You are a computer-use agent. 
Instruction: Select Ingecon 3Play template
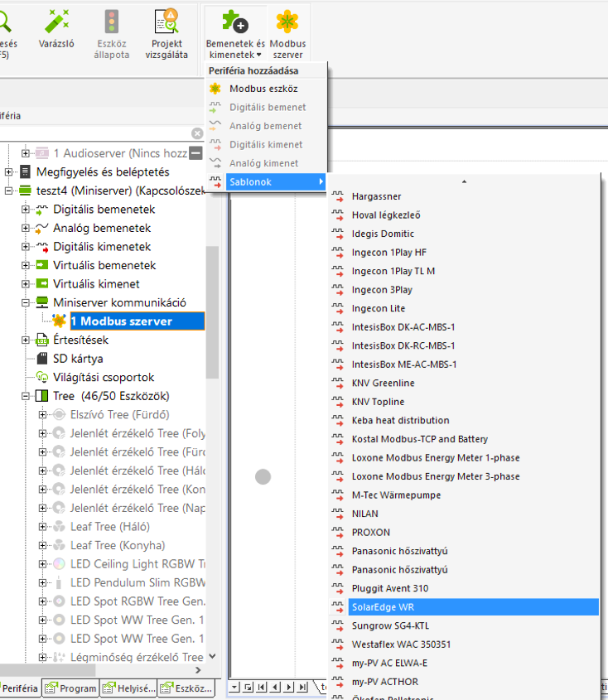[x=464, y=290]
